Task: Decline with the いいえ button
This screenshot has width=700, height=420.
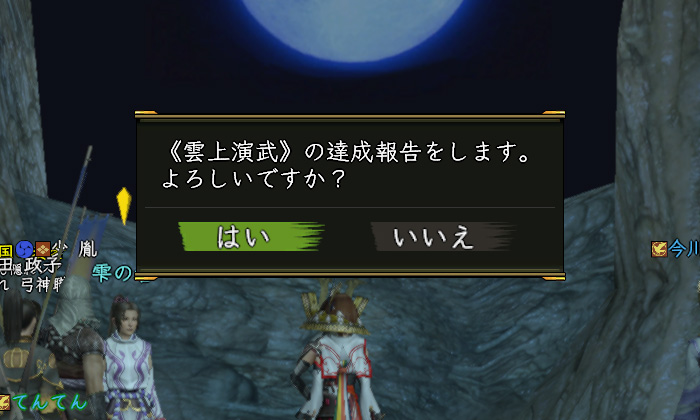Action: pos(443,236)
